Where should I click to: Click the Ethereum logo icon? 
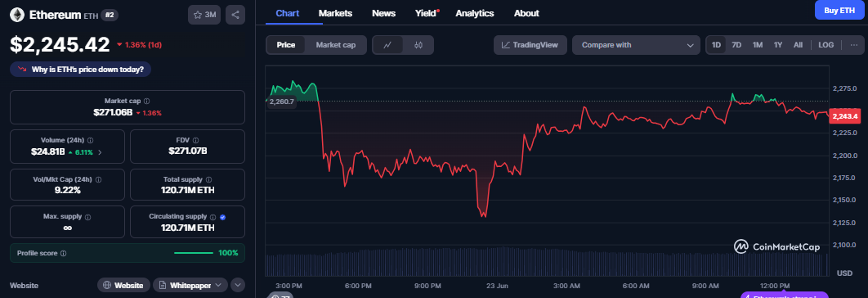(17, 15)
